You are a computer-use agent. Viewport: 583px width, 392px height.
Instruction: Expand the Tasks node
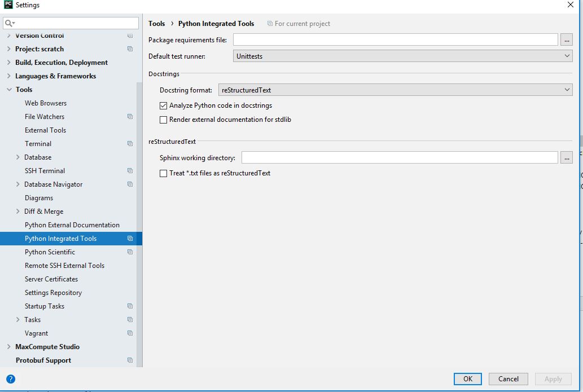17,320
